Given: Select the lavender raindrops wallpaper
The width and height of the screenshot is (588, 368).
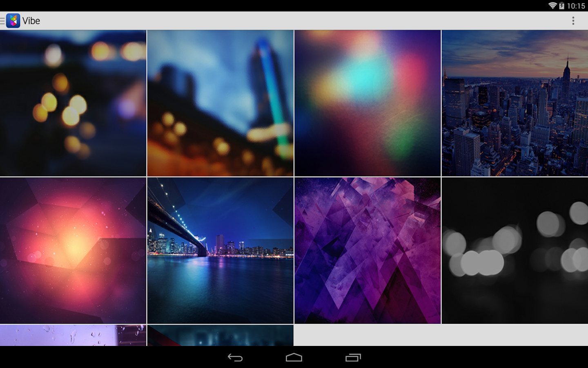Looking at the screenshot, I should click(x=73, y=335).
